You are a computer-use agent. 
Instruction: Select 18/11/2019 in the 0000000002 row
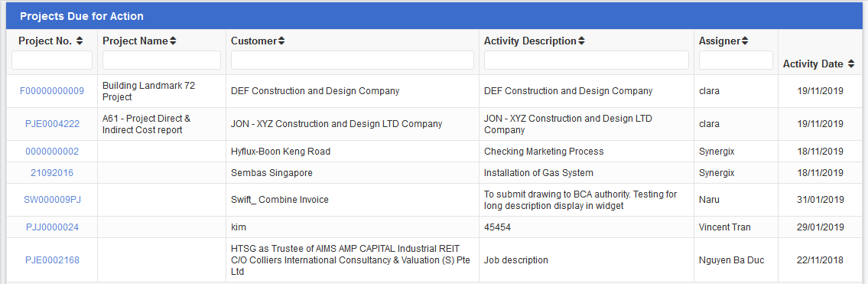(x=821, y=151)
